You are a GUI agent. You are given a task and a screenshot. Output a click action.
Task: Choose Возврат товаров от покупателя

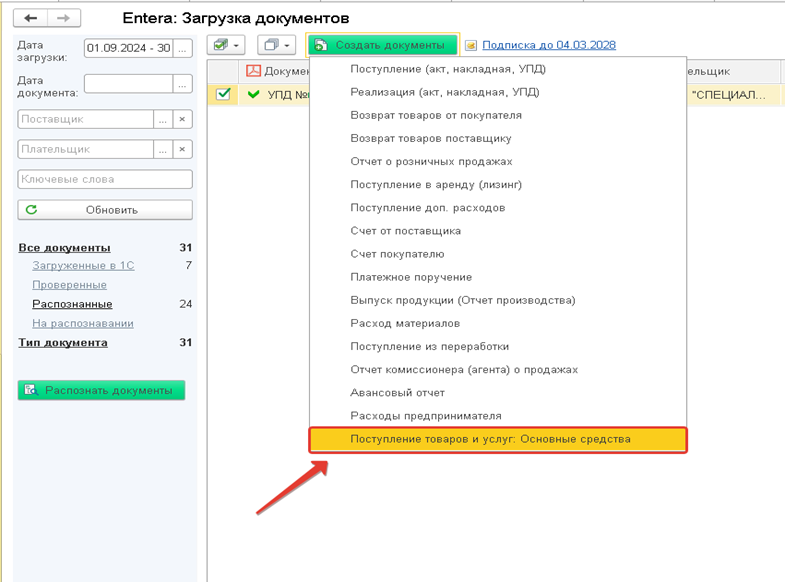(x=498, y=115)
